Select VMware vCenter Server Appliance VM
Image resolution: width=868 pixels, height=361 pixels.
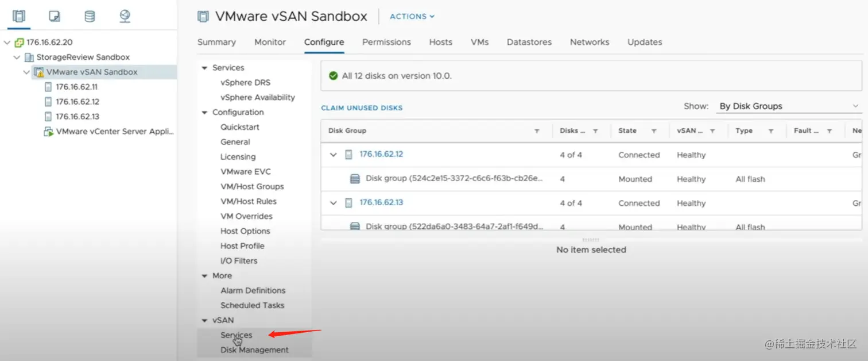click(114, 132)
